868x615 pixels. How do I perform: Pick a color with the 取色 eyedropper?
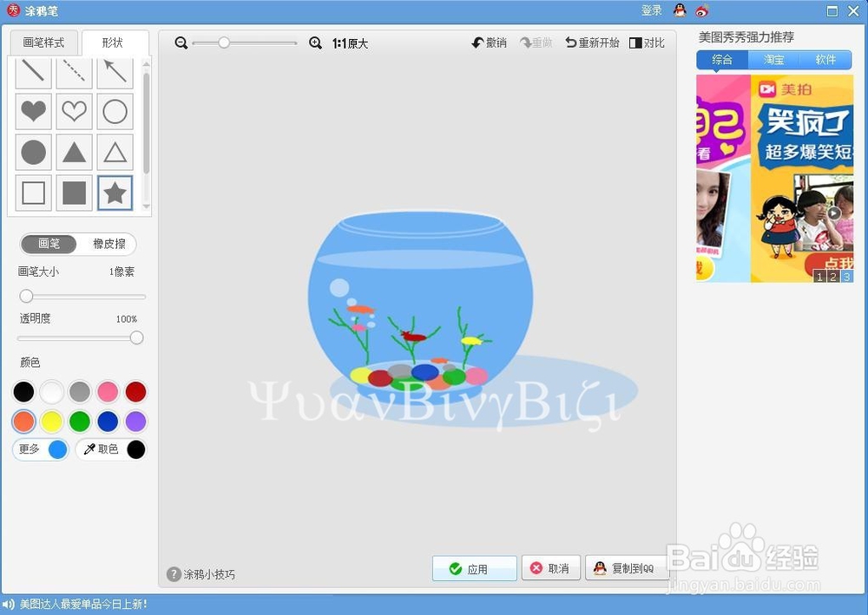(104, 449)
